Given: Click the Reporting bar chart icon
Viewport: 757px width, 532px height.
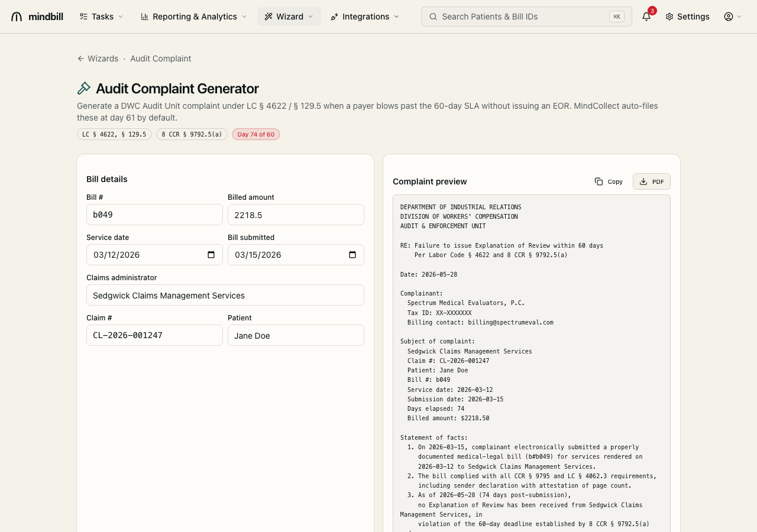Looking at the screenshot, I should (145, 17).
